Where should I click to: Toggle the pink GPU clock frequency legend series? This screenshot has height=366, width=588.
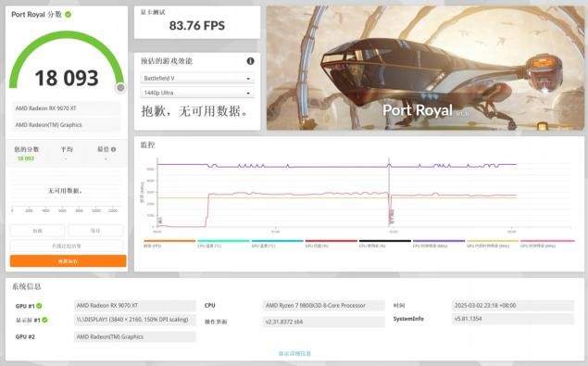click(547, 244)
